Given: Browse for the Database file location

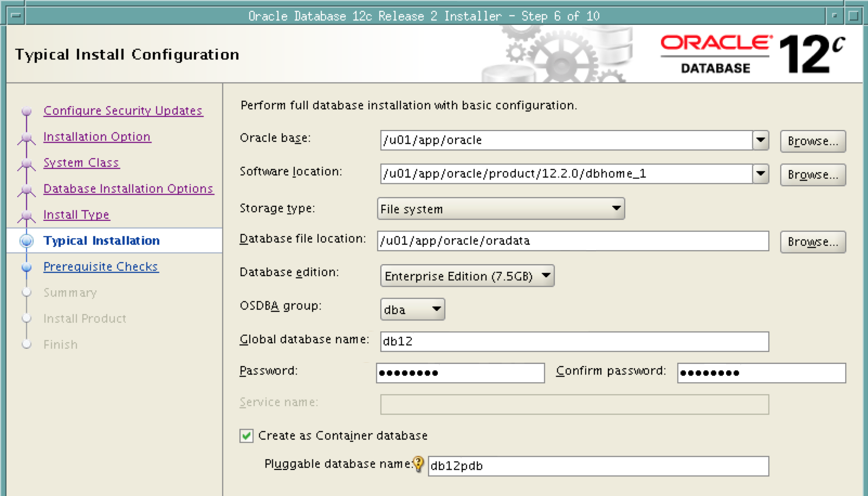Looking at the screenshot, I should click(813, 242).
